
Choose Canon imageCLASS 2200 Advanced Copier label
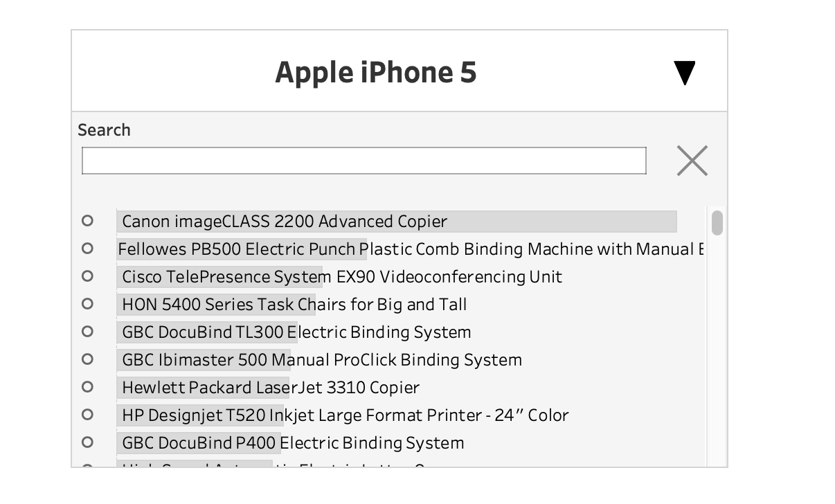(x=285, y=222)
